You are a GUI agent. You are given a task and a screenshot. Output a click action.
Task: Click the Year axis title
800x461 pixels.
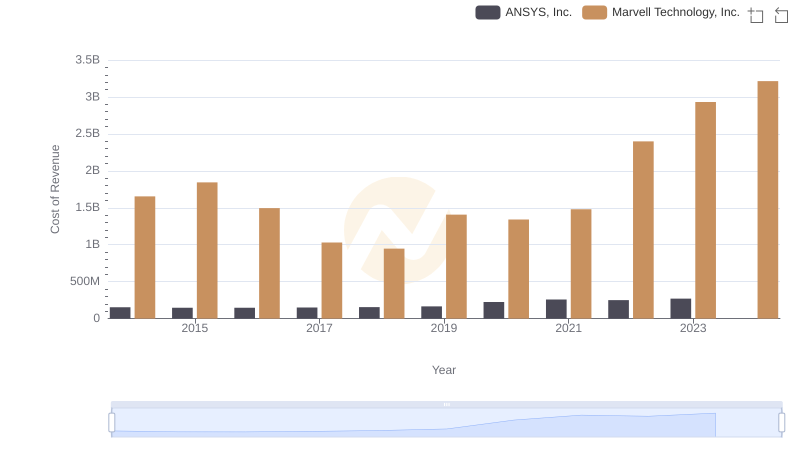click(x=444, y=370)
